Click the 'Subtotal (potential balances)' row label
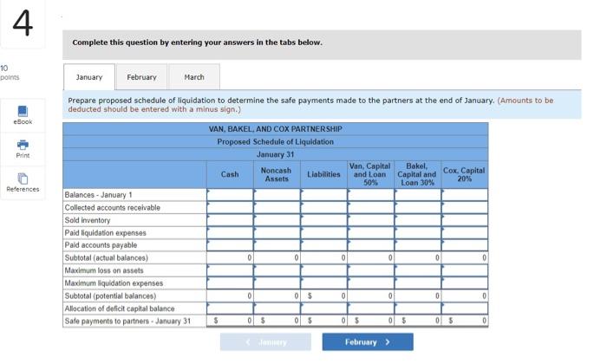607x364 pixels. click(x=110, y=296)
